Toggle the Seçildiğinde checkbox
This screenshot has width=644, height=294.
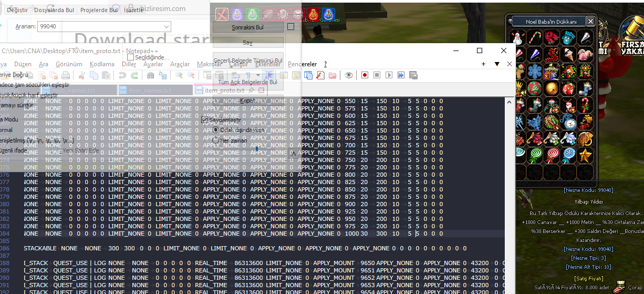[x=131, y=57]
